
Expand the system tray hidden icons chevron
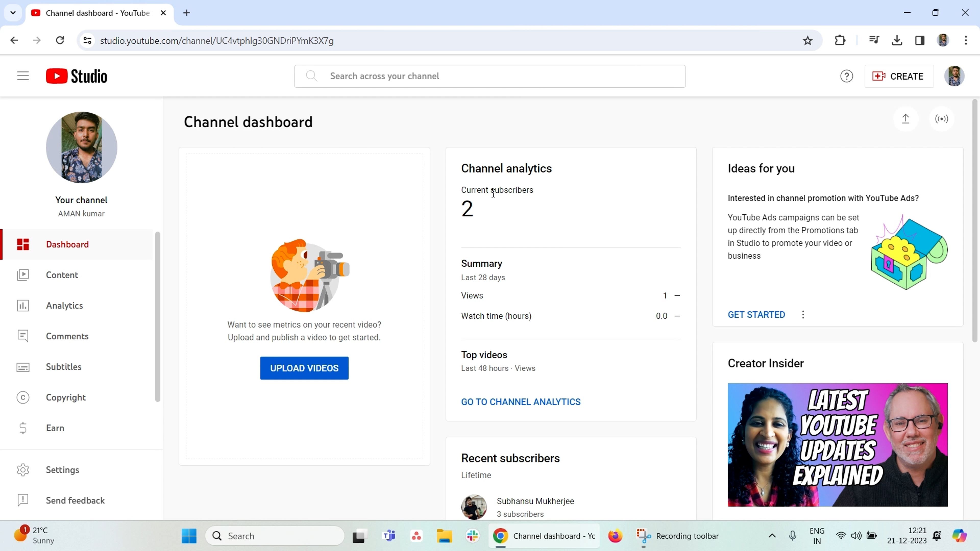click(x=772, y=536)
